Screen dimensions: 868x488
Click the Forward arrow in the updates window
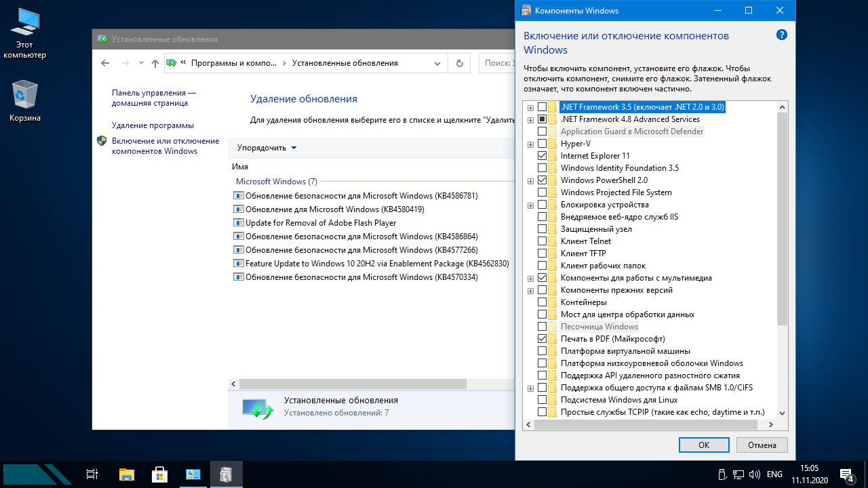[125, 63]
